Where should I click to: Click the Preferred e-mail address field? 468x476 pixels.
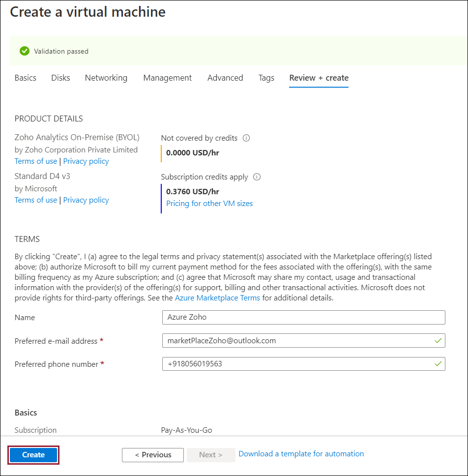[x=297, y=340]
